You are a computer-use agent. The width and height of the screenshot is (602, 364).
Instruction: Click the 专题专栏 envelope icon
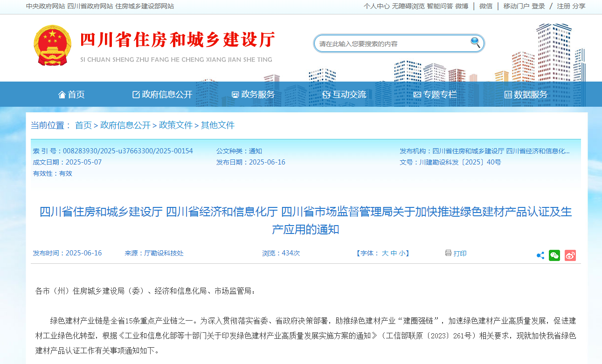[x=417, y=94]
